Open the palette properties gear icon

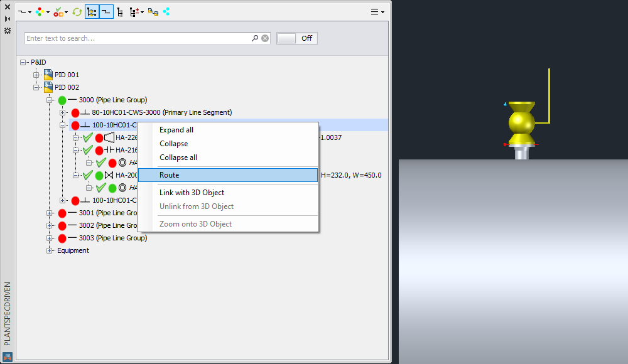coord(7,31)
